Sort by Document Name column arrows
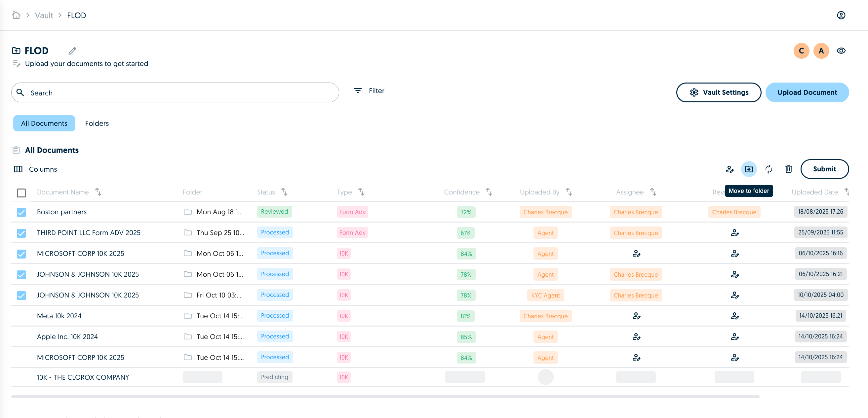868x418 pixels. point(98,192)
